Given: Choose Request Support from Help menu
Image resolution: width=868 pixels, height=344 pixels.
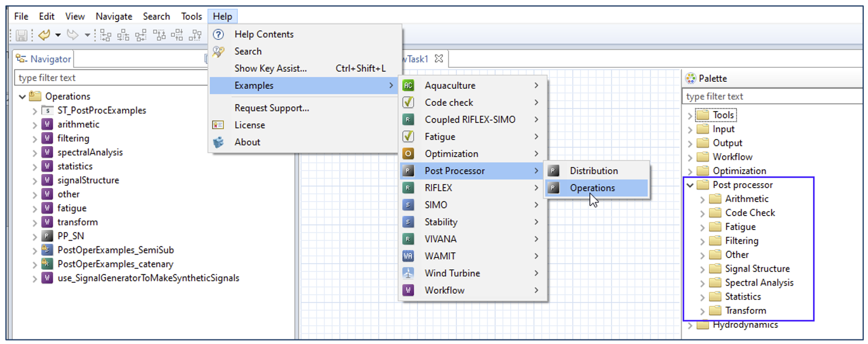Looking at the screenshot, I should tap(271, 108).
